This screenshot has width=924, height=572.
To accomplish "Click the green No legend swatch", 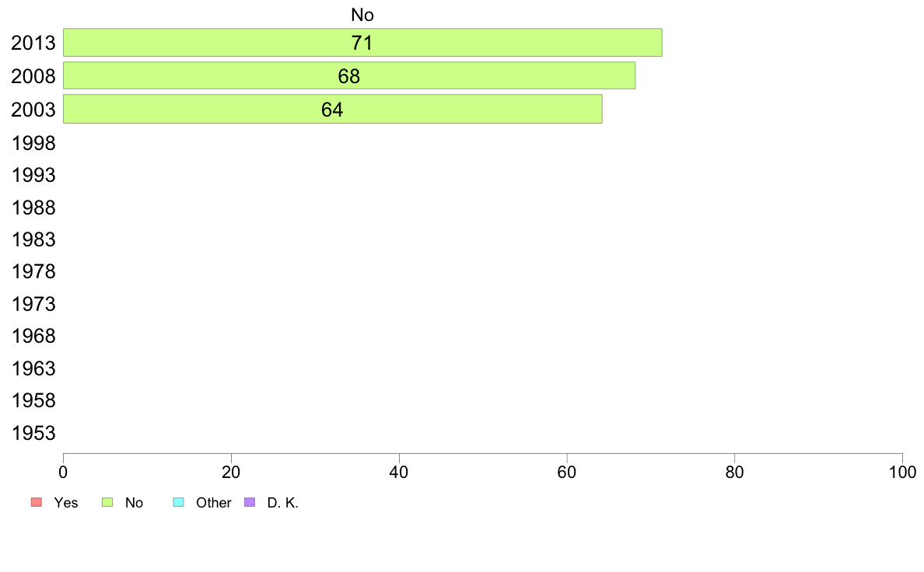I will [107, 502].
